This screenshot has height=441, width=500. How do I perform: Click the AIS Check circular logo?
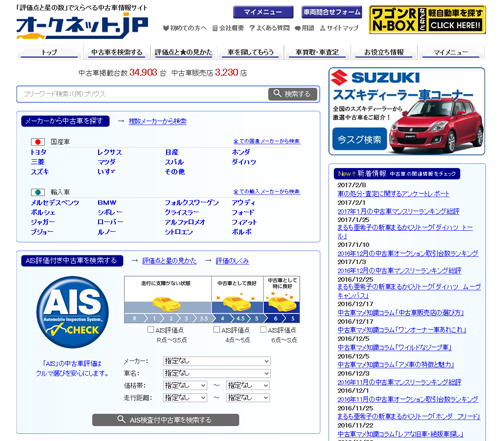click(73, 312)
